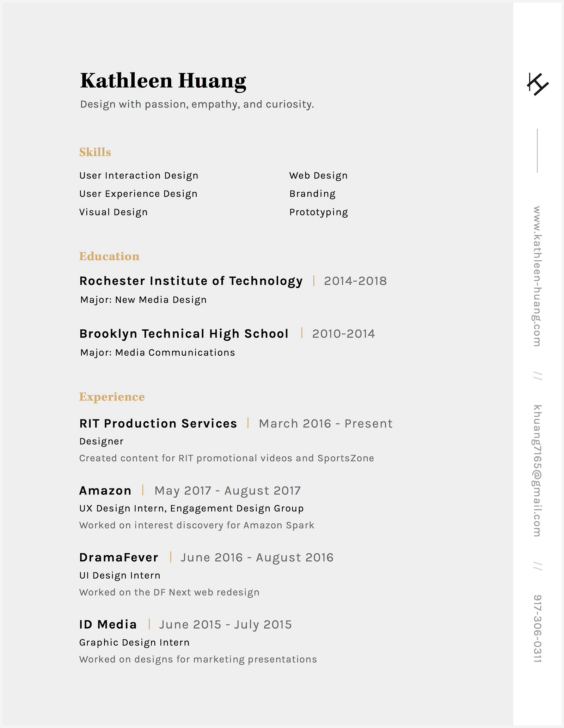564x728 pixels.
Task: Click the Branding skill text
Action: (x=312, y=194)
